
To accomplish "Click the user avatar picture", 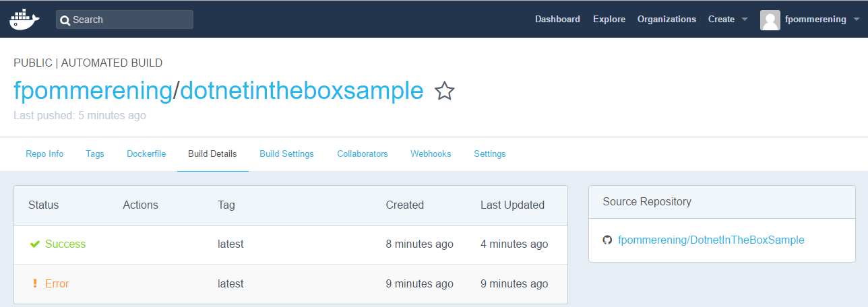I will [770, 20].
